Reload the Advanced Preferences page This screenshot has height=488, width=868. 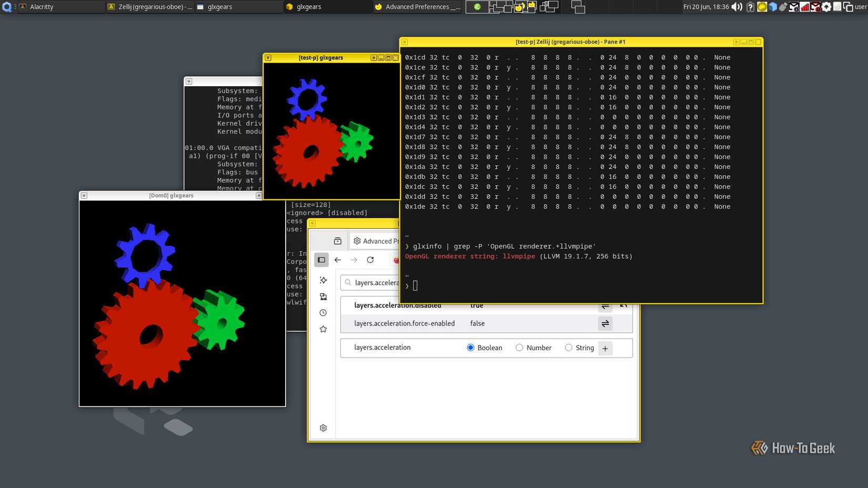pyautogui.click(x=370, y=260)
